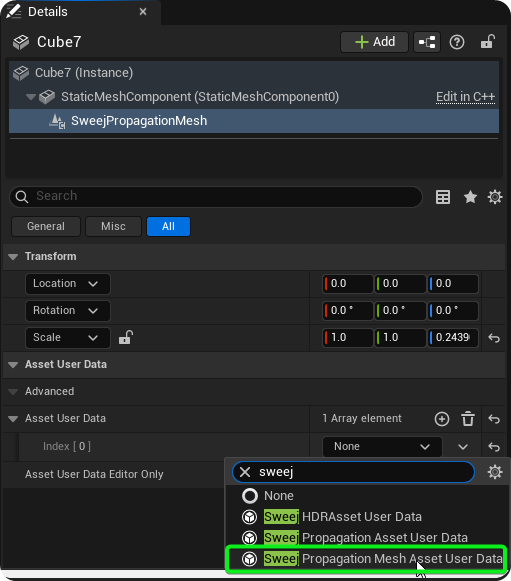
Task: Open Details settings gear icon
Action: click(x=495, y=197)
